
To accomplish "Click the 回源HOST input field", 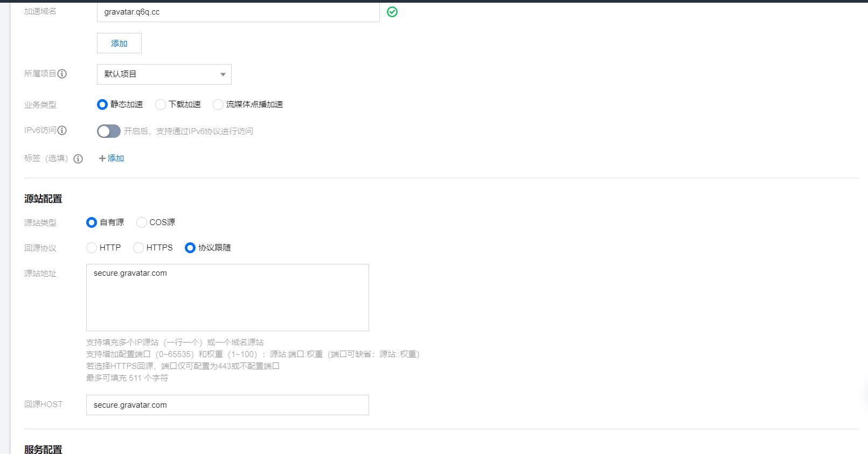I will point(227,405).
